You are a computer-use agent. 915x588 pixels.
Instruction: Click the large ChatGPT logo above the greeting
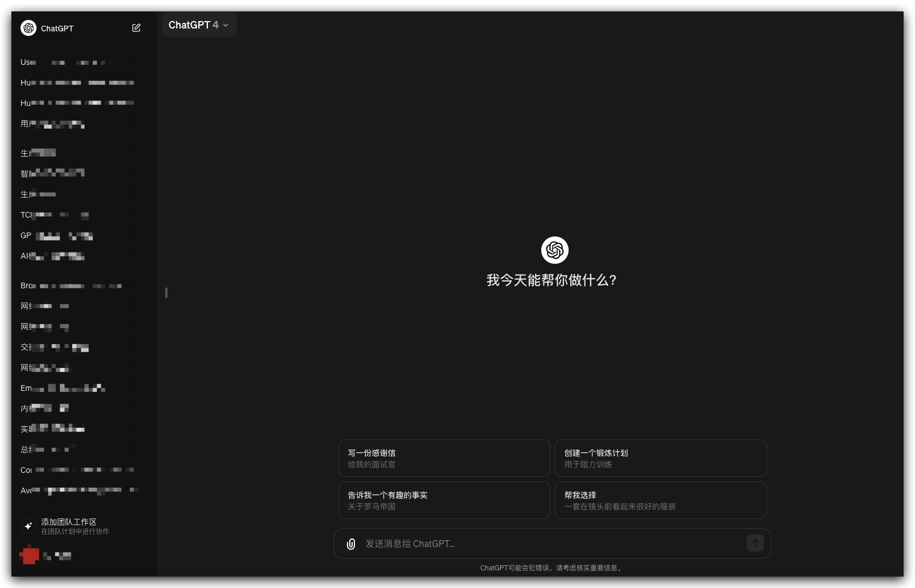[x=555, y=250]
